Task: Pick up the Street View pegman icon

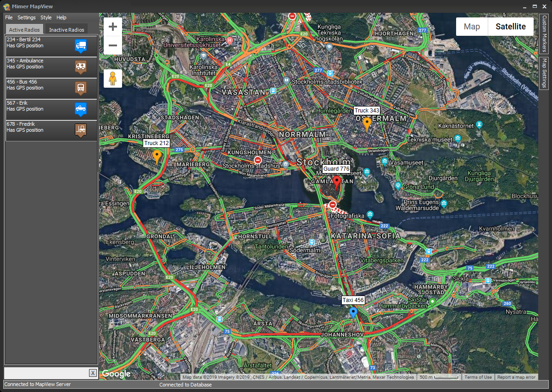Action: pyautogui.click(x=113, y=78)
